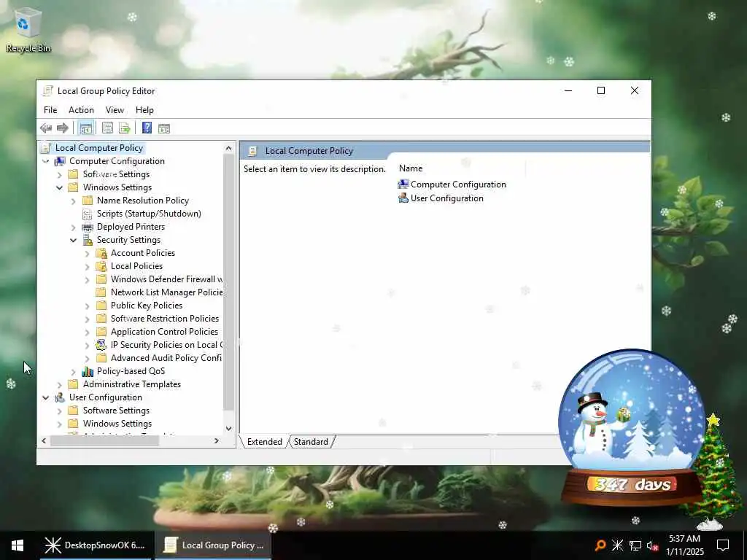747x560 pixels.
Task: Click Local Group Policy taskbar button
Action: coord(214,545)
